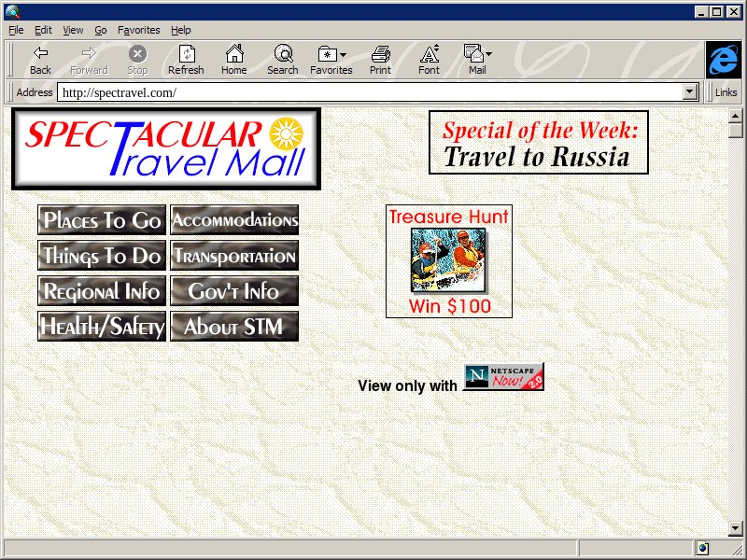The height and width of the screenshot is (560, 747).
Task: Open the Help menu
Action: coord(180,30)
